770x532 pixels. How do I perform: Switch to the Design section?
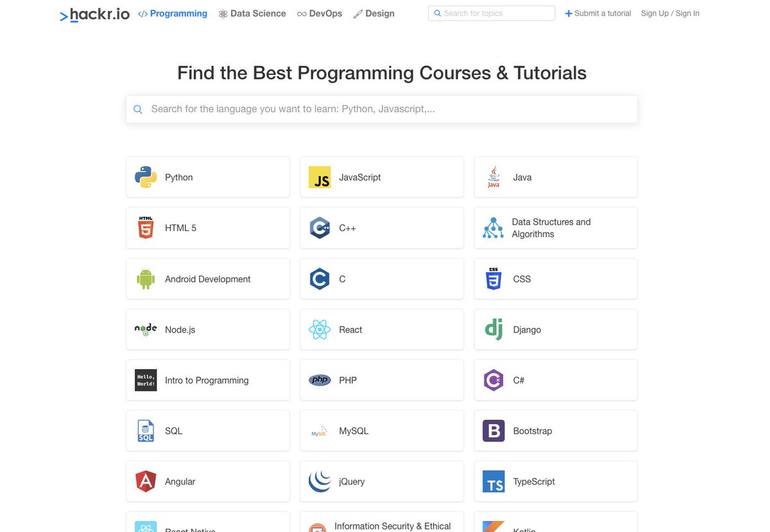click(x=374, y=13)
